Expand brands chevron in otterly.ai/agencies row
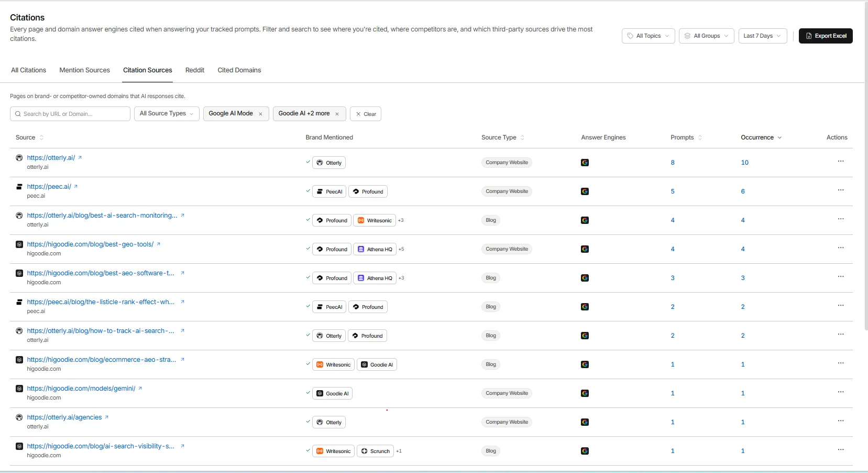The width and height of the screenshot is (868, 473). pyautogui.click(x=308, y=422)
